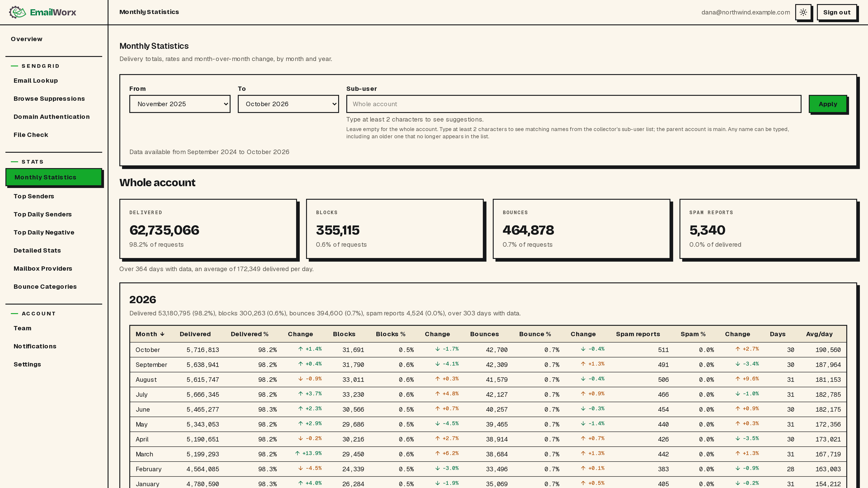Click August's -0.9% delivered change arrow
The width and height of the screenshot is (868, 488).
301,379
